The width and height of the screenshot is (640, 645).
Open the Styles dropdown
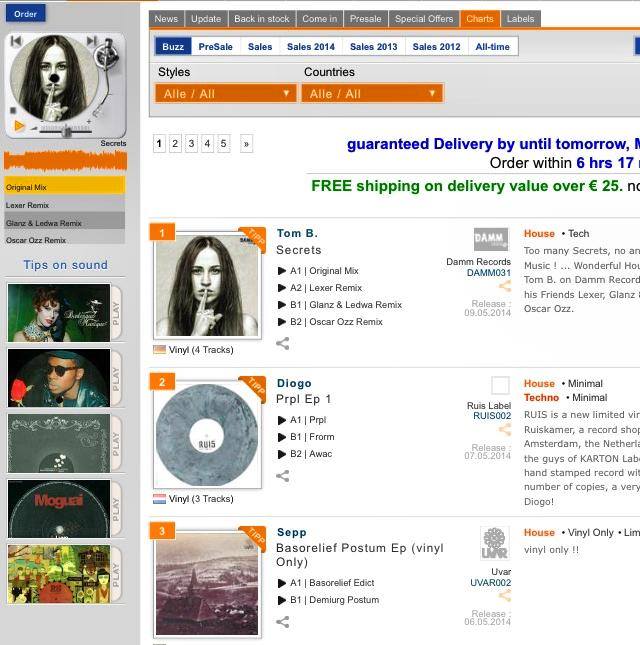tap(226, 93)
